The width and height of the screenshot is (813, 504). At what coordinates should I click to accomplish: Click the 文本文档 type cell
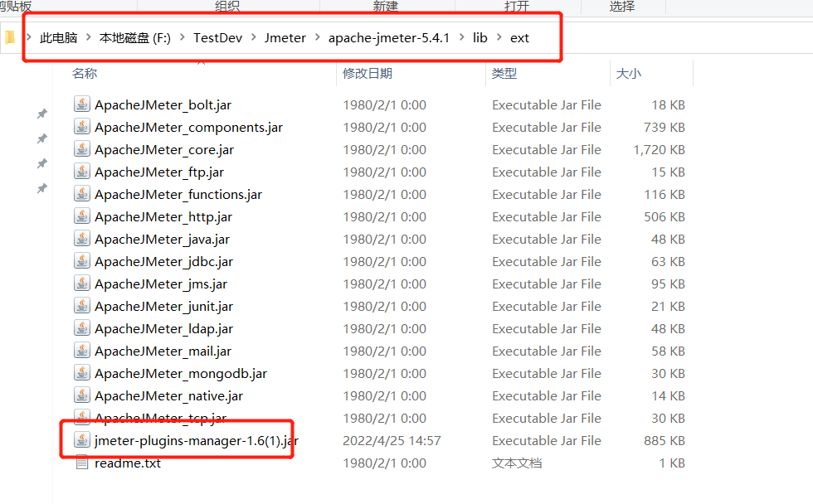(516, 463)
